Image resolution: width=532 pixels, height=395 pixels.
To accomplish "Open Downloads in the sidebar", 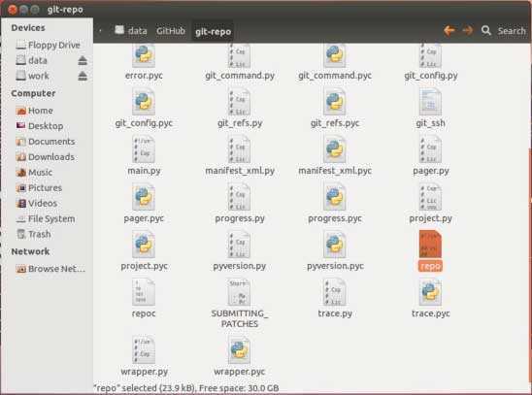I will pyautogui.click(x=45, y=157).
